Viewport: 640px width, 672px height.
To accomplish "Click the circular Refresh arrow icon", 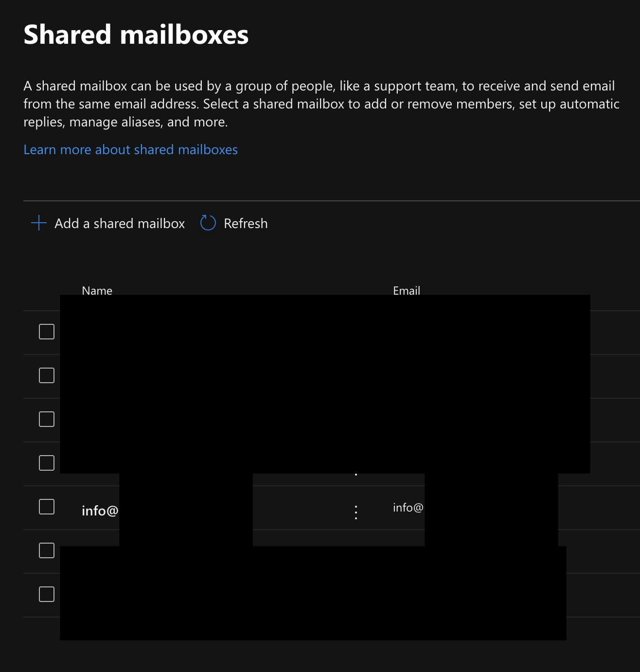I will pyautogui.click(x=208, y=223).
